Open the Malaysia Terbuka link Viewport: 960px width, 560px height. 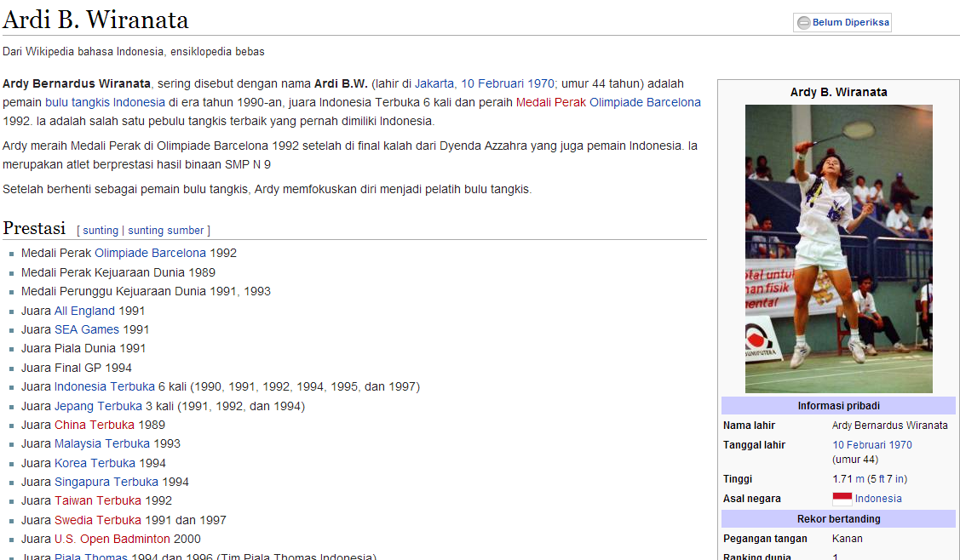tap(102, 443)
